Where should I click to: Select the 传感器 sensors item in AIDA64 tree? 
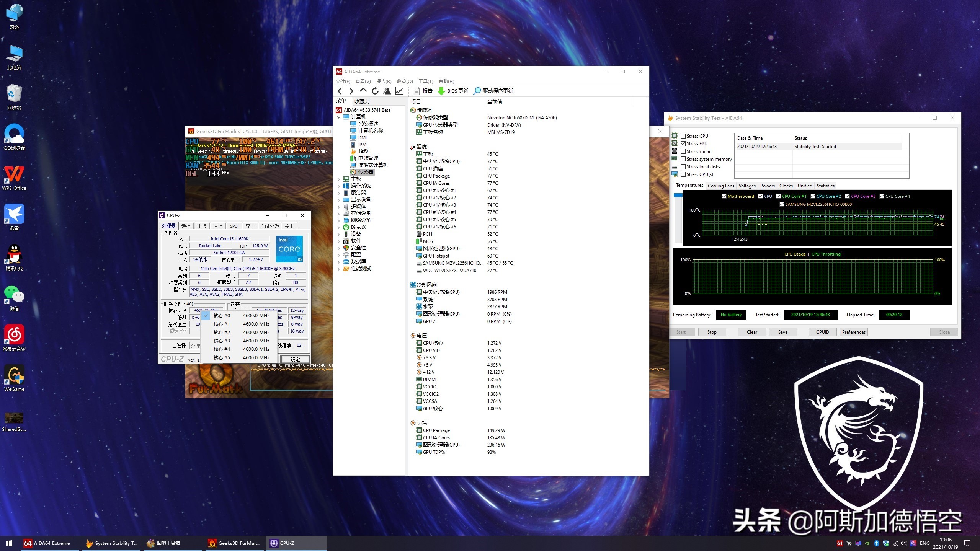coord(365,172)
